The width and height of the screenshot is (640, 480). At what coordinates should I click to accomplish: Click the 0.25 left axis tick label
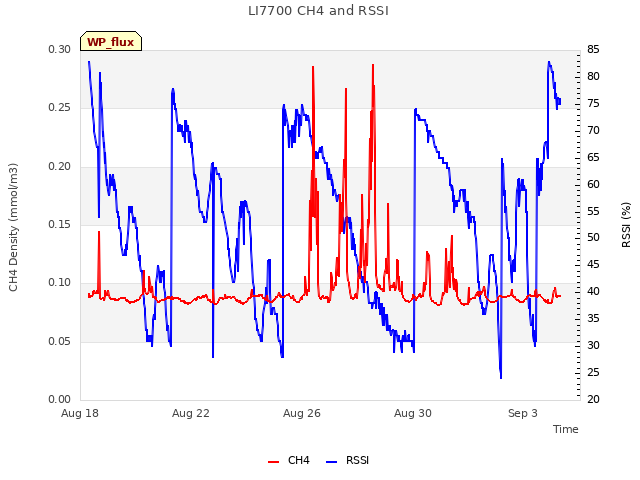60,108
